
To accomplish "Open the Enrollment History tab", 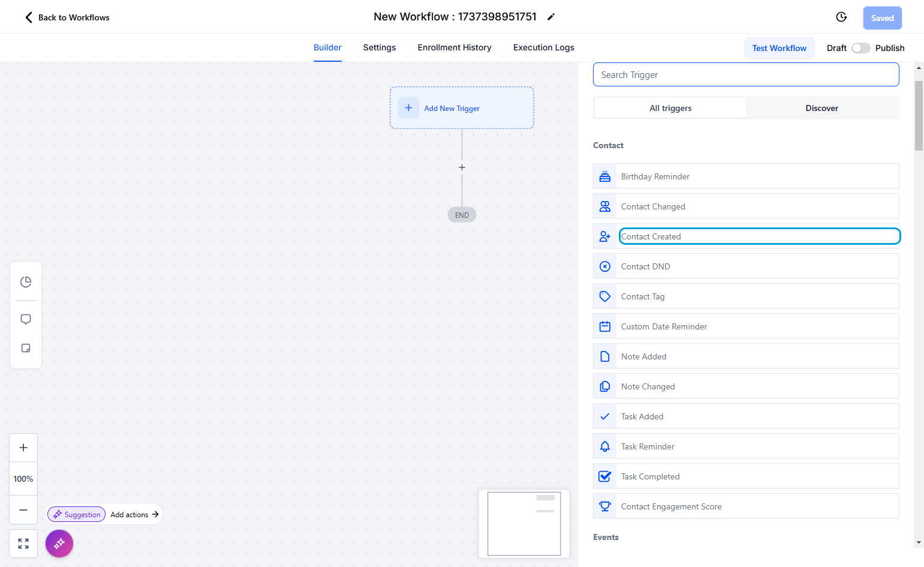I will (455, 47).
